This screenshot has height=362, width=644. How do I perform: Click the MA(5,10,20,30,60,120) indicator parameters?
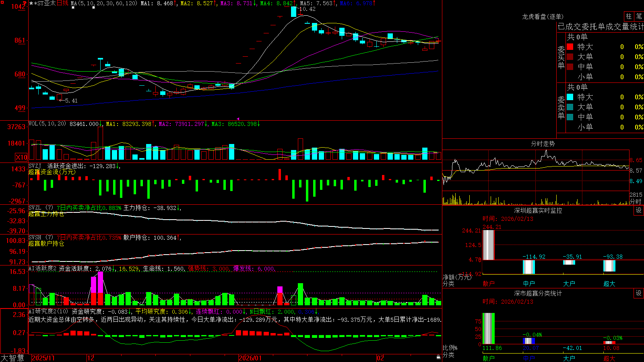[104, 3]
